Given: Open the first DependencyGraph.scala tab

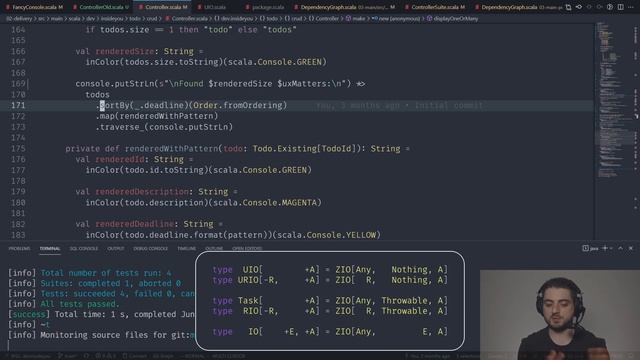Looking at the screenshot, I should click(344, 7).
